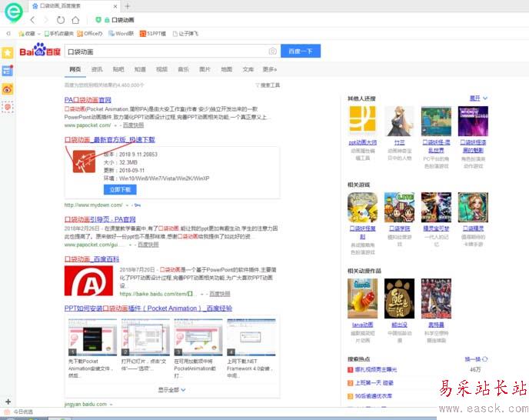Open the Office bookmark

(89, 33)
